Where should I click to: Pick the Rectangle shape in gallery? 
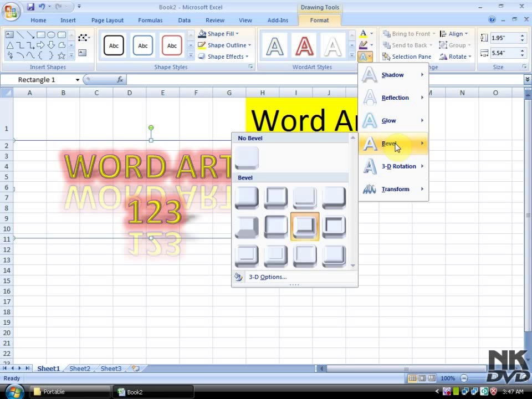[41, 34]
